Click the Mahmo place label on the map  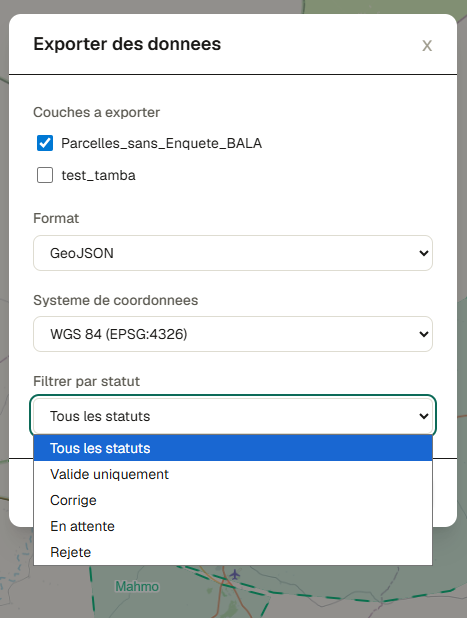[137, 586]
